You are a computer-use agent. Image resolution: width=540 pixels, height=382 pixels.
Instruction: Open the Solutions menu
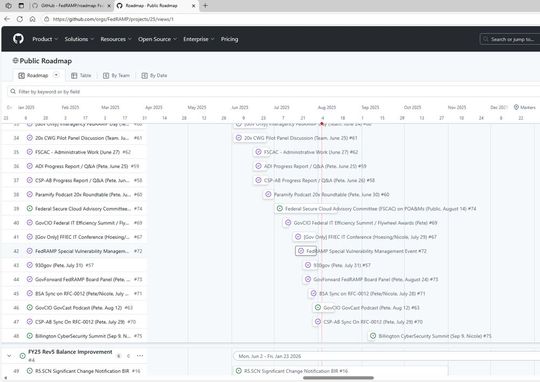click(79, 39)
